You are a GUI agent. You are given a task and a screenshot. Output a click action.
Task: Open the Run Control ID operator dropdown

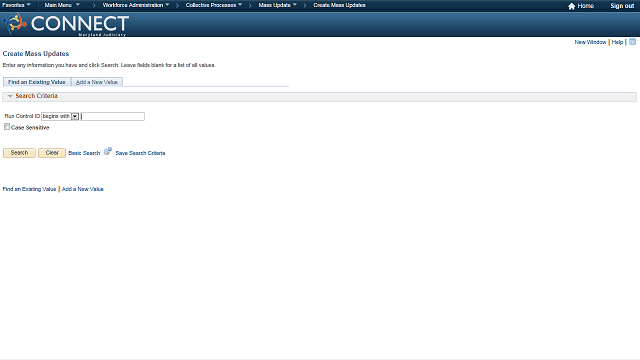(x=60, y=116)
